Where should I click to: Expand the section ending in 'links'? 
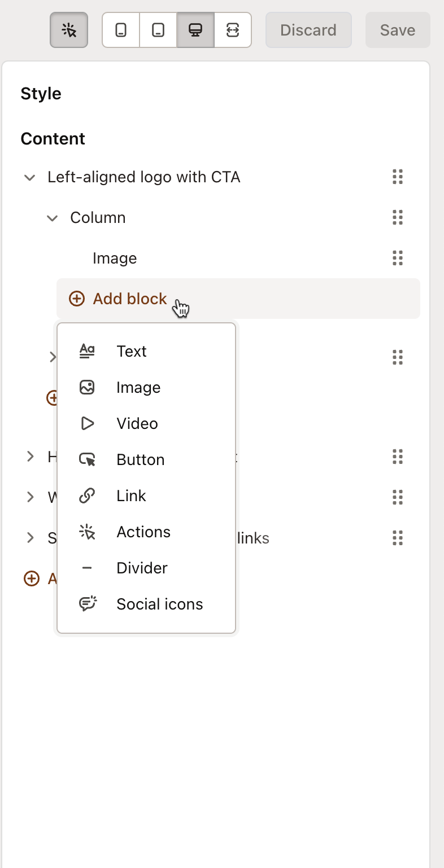[30, 538]
